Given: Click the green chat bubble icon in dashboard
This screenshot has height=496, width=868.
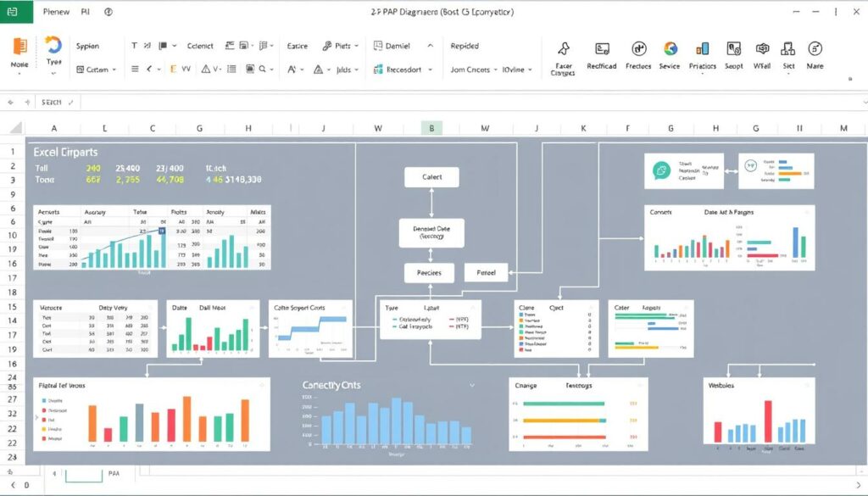Looking at the screenshot, I should click(x=661, y=170).
